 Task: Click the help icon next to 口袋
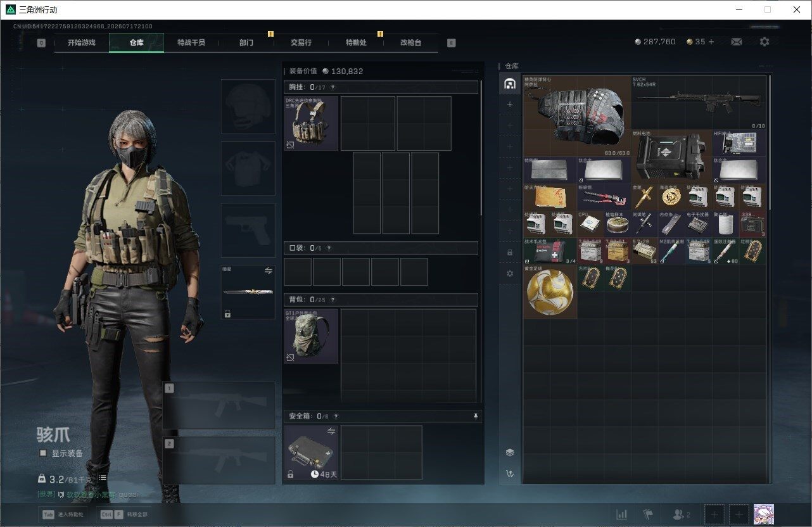click(329, 248)
